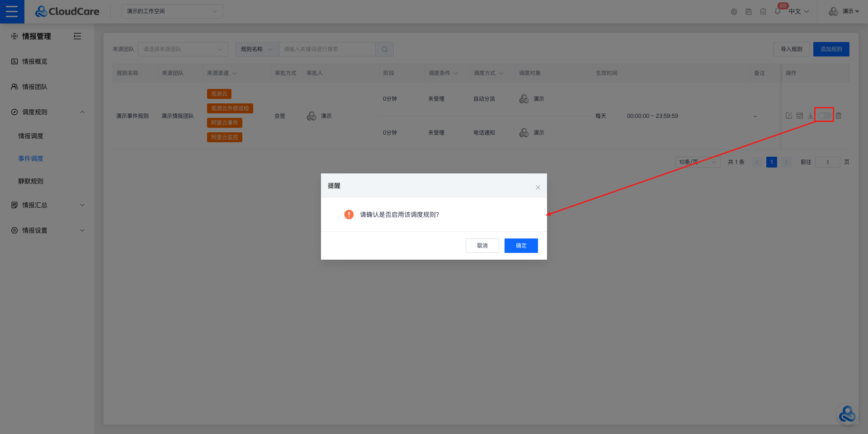Screen dimensions: 868x434
Task: Expand the 中文 language dropdown
Action: click(798, 11)
